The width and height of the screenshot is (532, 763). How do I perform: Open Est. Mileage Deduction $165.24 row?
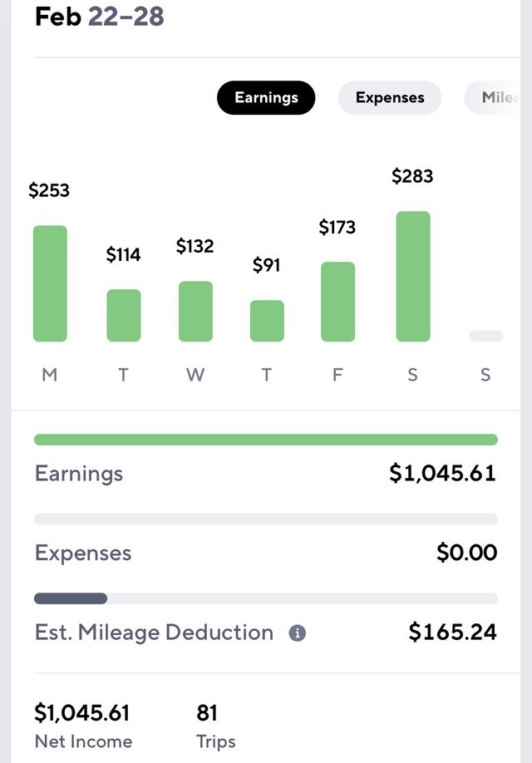coord(266,633)
